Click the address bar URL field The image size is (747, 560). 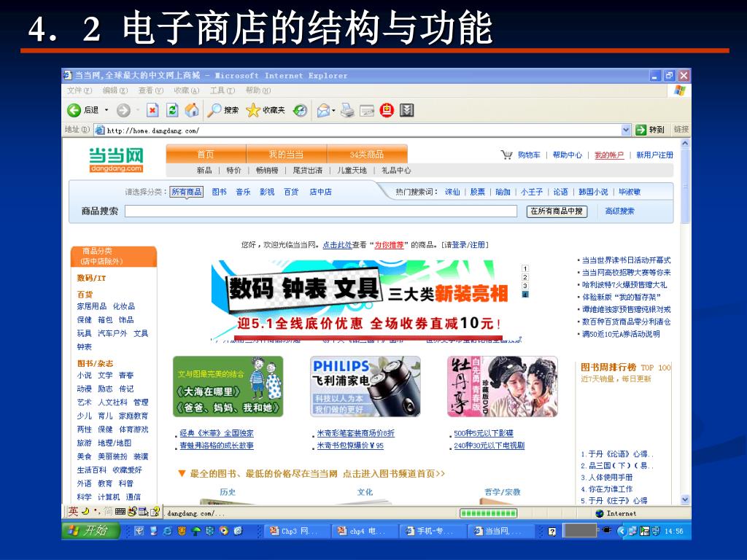click(x=363, y=130)
